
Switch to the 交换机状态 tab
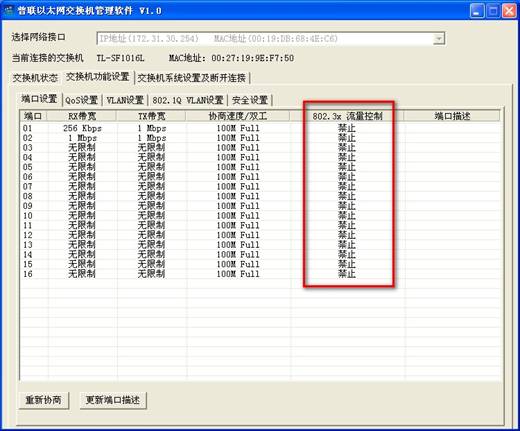coord(35,78)
